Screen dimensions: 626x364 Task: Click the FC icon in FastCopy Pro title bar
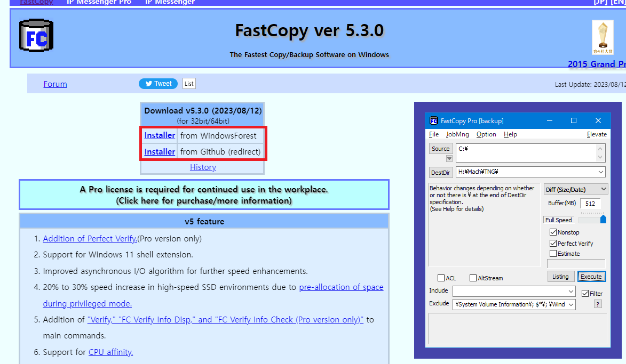pos(433,120)
